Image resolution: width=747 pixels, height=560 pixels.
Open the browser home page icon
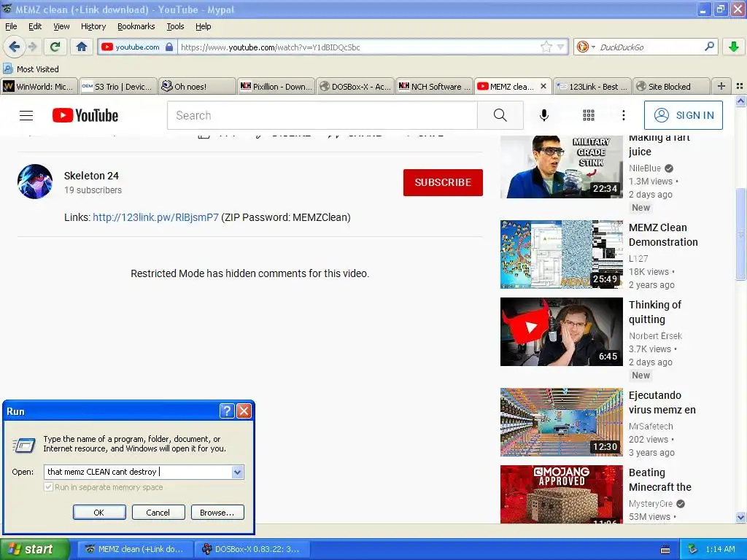click(82, 47)
